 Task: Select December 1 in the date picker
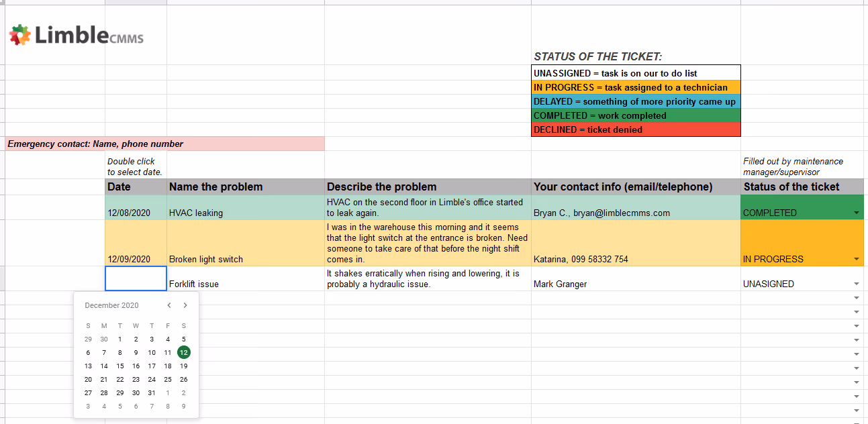[119, 339]
